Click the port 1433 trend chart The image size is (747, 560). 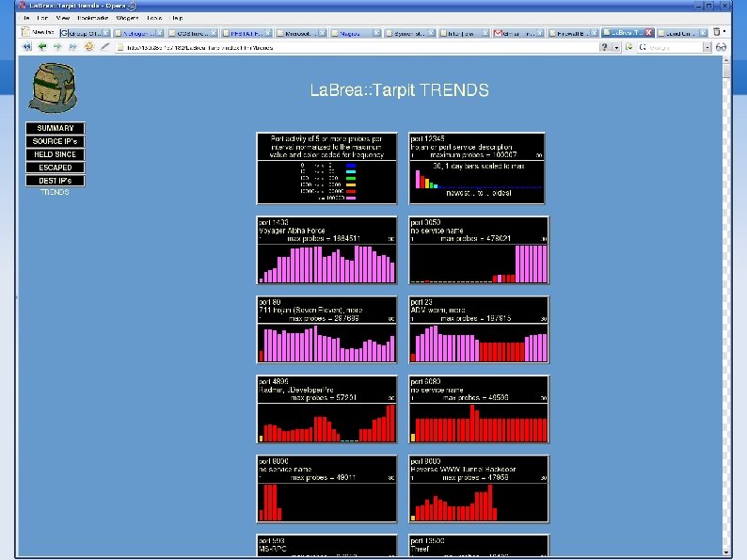pos(326,250)
